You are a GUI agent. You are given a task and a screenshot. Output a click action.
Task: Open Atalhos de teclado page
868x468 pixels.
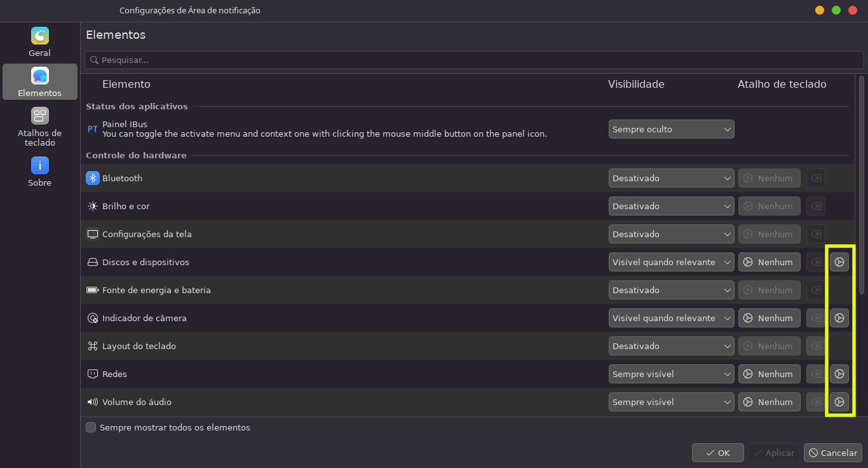point(40,127)
